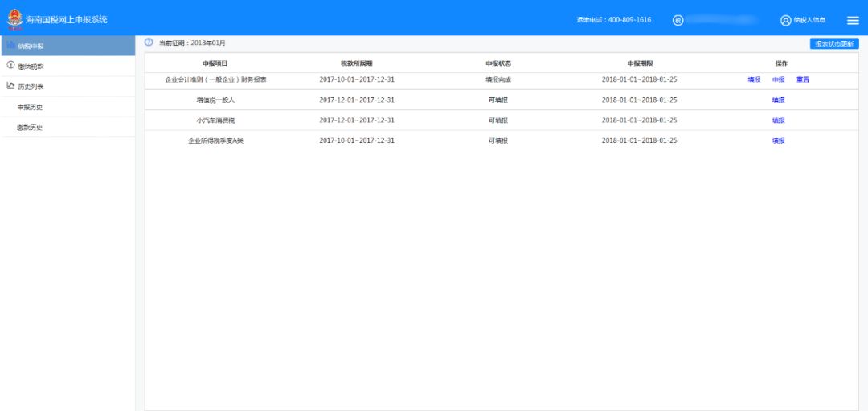Open the hamburger menu in the header
Image resolution: width=868 pixels, height=411 pixels.
853,20
